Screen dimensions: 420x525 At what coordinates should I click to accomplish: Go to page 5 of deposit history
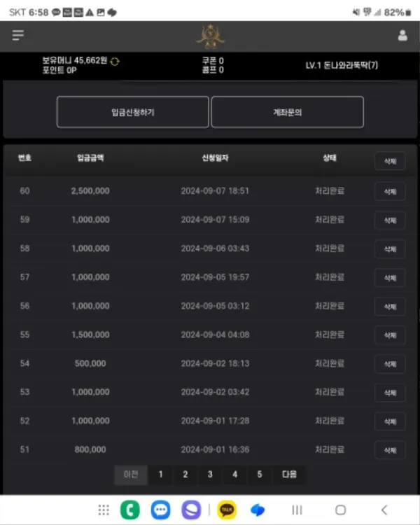coord(260,475)
